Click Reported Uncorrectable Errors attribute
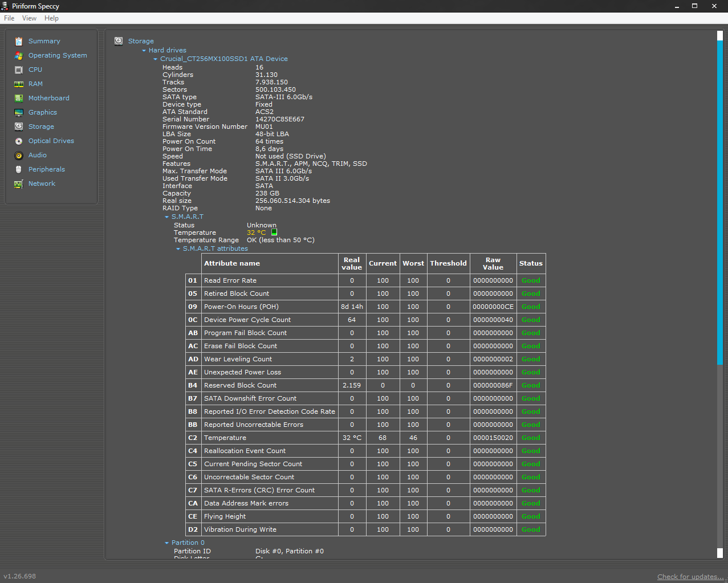728x583 pixels. [254, 425]
